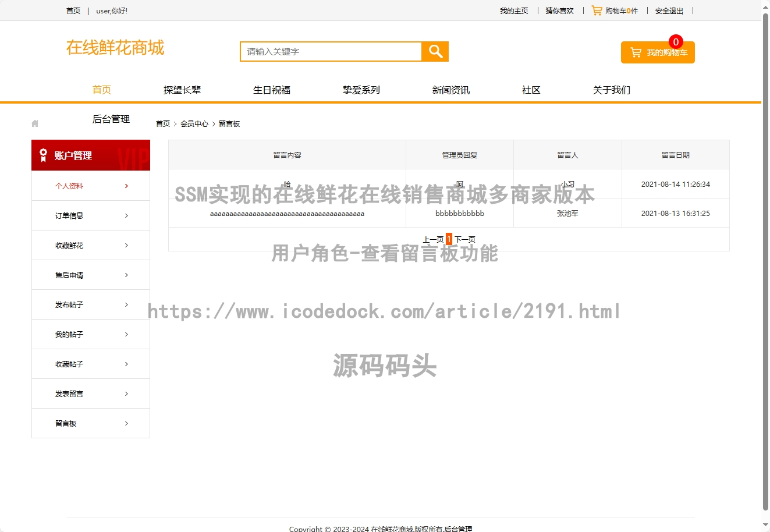Open 售后申请 in the sidebar
This screenshot has width=770, height=532.
pyautogui.click(x=69, y=275)
